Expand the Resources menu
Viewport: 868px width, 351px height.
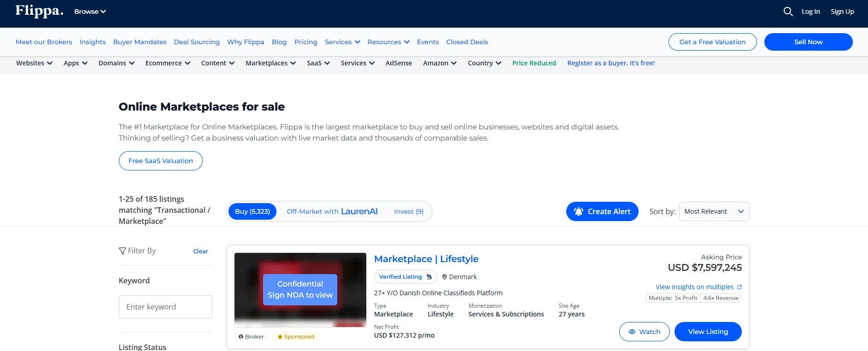[388, 42]
